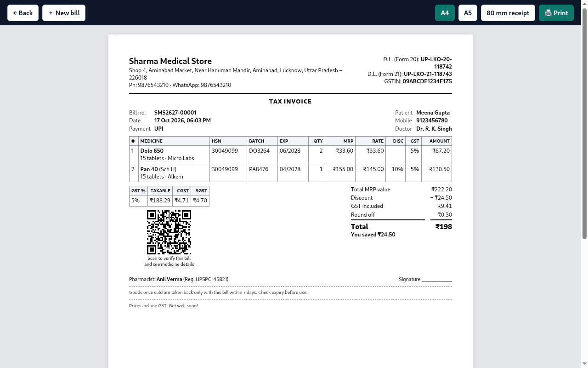588x368 pixels.
Task: Click the Sharma Medical Store heading
Action: (x=170, y=61)
